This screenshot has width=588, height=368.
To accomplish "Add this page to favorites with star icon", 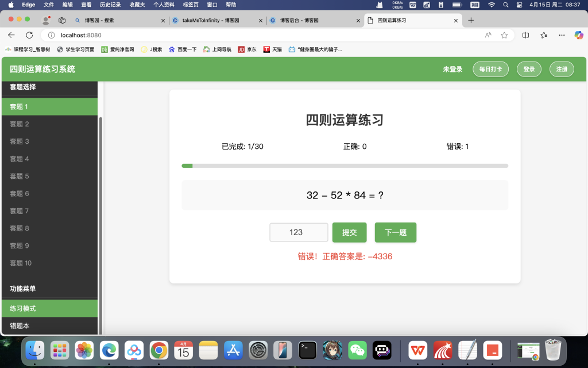I will pos(504,35).
